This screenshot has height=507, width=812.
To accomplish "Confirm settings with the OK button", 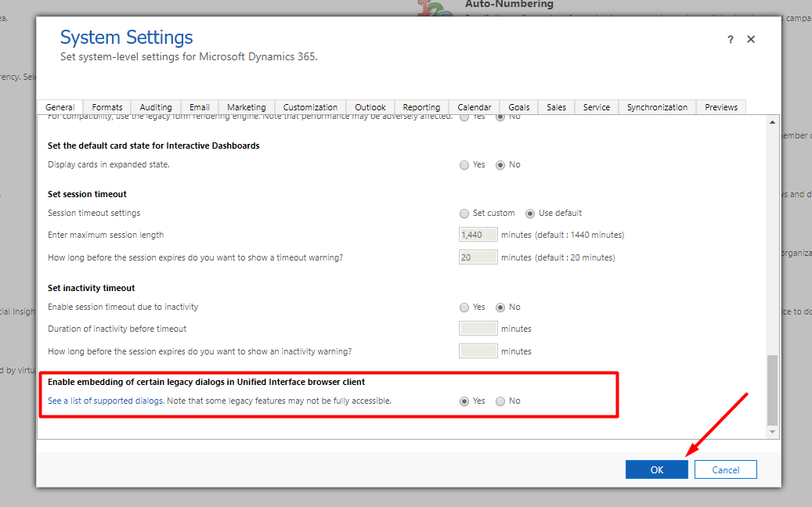I will (x=657, y=469).
